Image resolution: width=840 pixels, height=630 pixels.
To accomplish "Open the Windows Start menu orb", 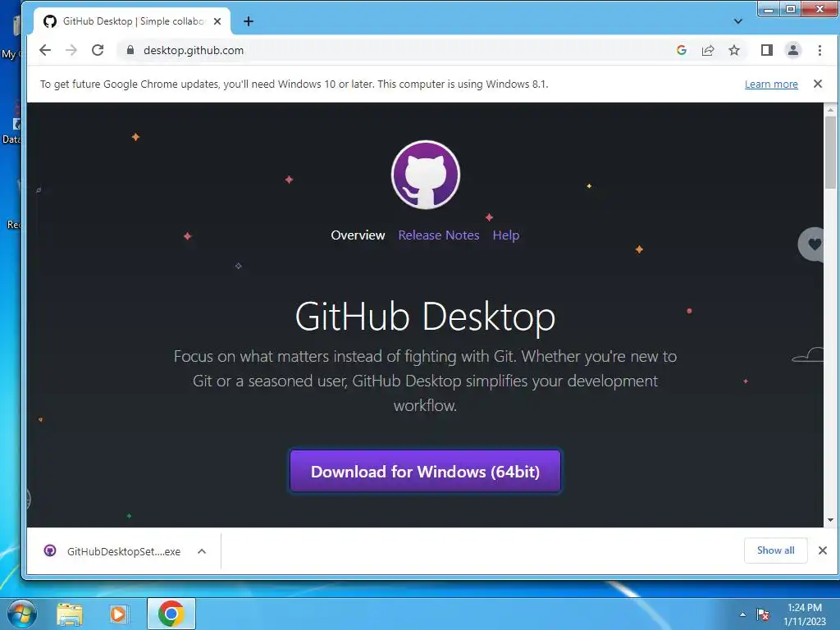I will point(21,614).
